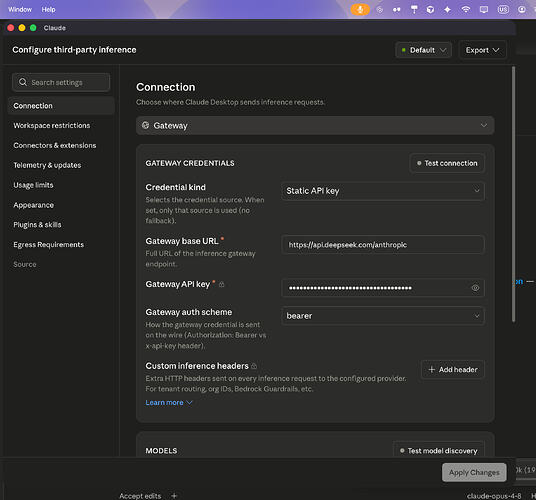Click the Apply Changes button
Viewport: 536px width, 500px height.
tap(474, 472)
